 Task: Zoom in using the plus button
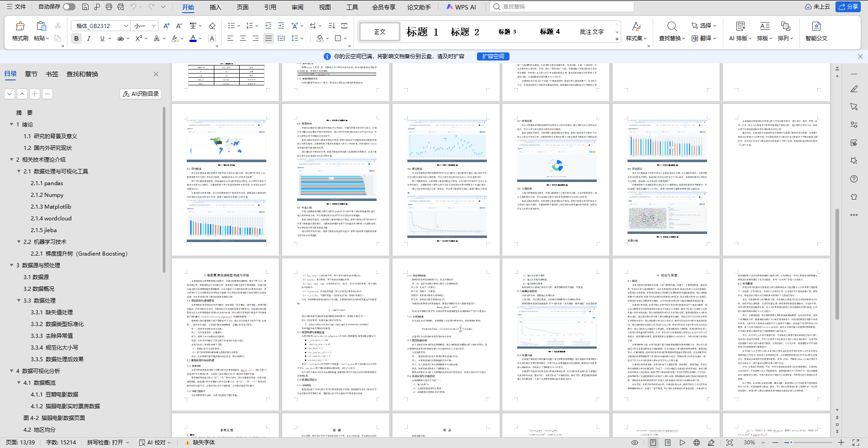[x=841, y=443]
